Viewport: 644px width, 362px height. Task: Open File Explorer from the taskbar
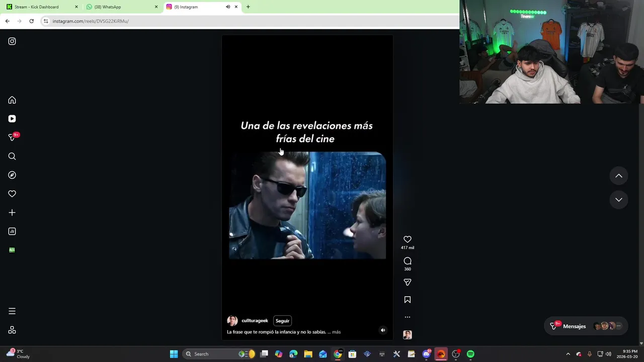click(308, 354)
